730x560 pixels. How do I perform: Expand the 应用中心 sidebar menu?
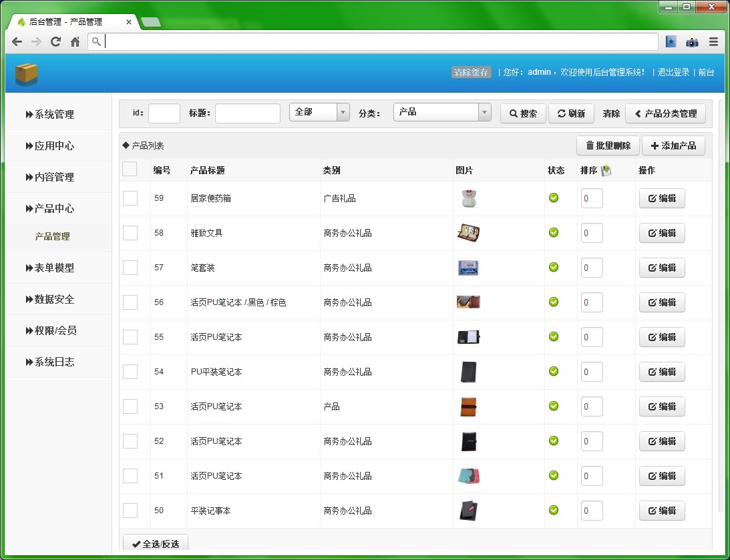point(50,146)
